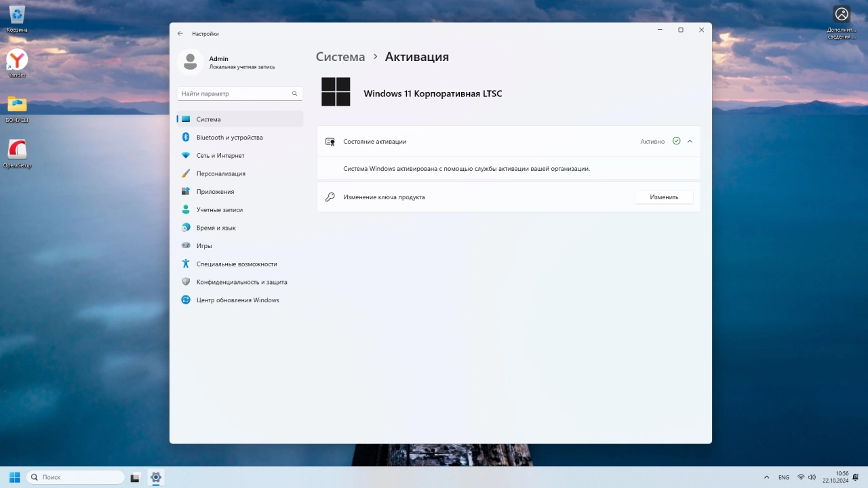
Task: Open Сеть и Интернет settings page
Action: coord(220,155)
